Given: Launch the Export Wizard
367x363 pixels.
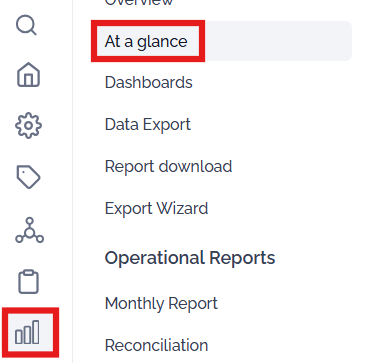Looking at the screenshot, I should pyautogui.click(x=156, y=208).
